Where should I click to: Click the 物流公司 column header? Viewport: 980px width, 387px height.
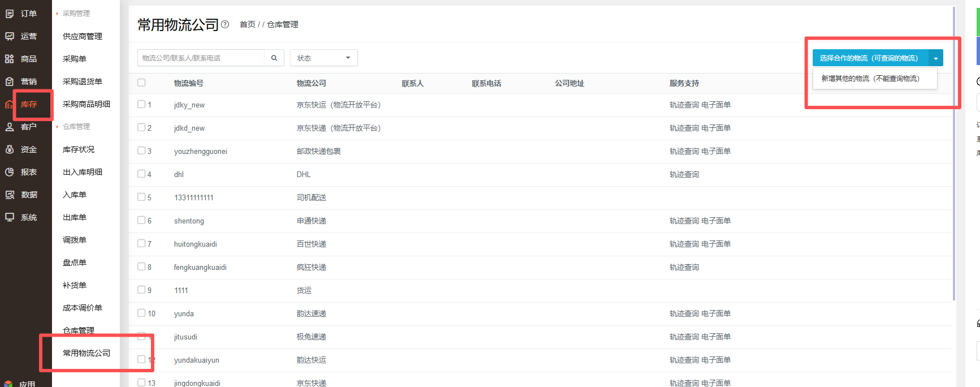point(311,83)
